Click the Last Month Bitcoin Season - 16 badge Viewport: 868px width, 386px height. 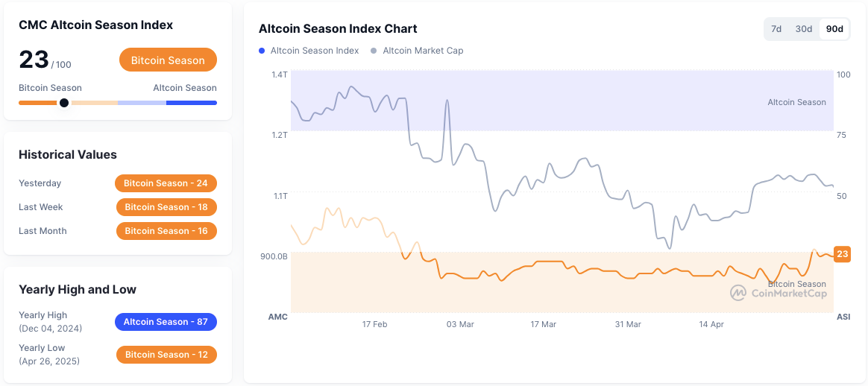coord(166,231)
